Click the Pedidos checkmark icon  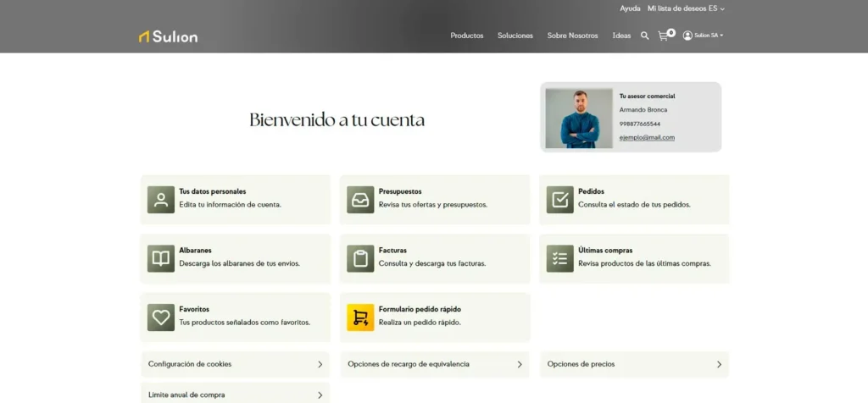pyautogui.click(x=560, y=200)
